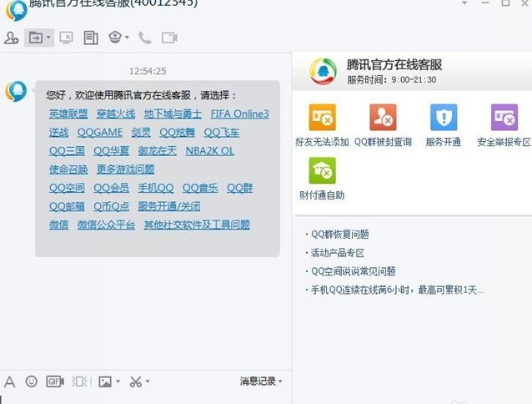Open font settings with the A icon
Screen dimensions: 532x404
pyautogui.click(x=9, y=381)
